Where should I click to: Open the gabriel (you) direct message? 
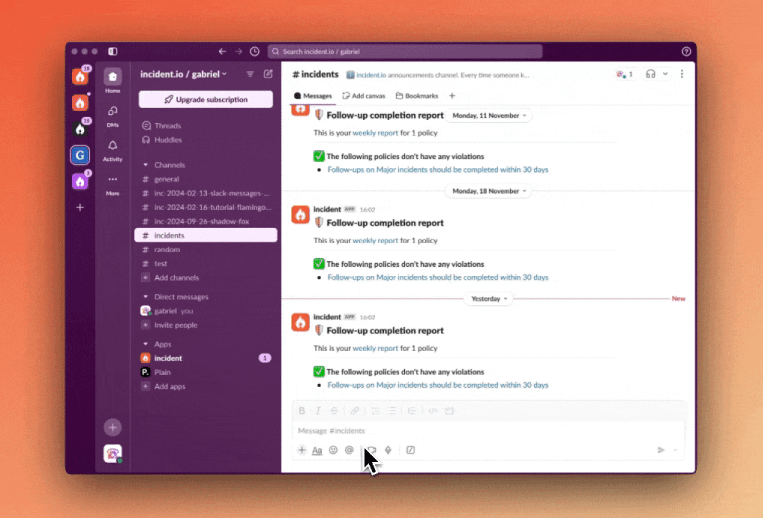(206, 311)
